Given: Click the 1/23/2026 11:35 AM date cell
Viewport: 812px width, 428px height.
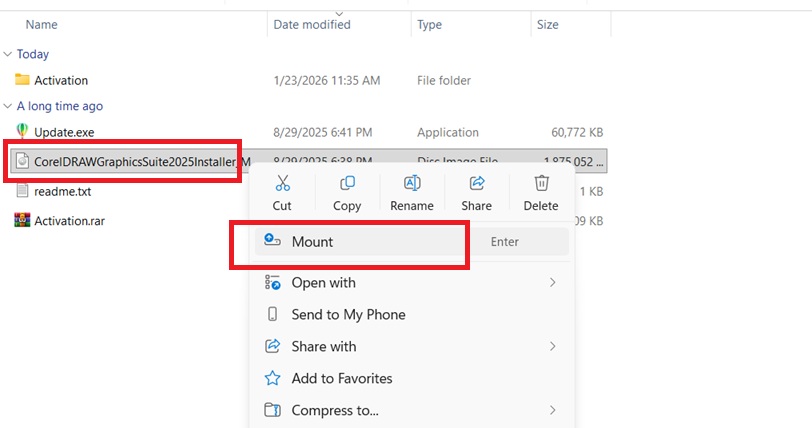Looking at the screenshot, I should point(327,80).
